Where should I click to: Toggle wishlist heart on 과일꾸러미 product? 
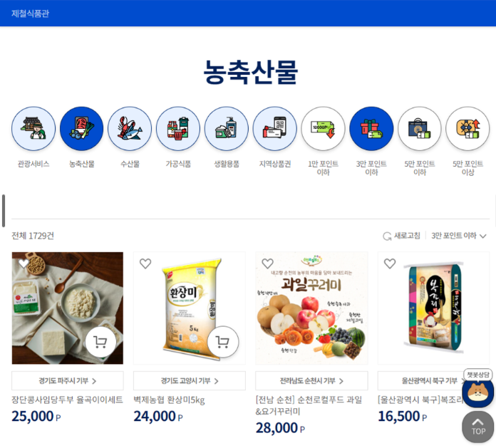tap(268, 264)
